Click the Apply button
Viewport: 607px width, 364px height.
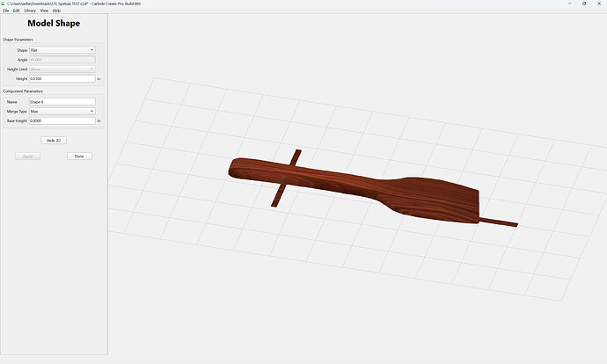point(27,157)
